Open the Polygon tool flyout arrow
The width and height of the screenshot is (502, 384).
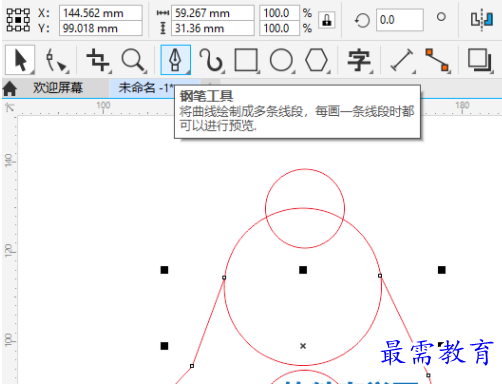point(329,72)
